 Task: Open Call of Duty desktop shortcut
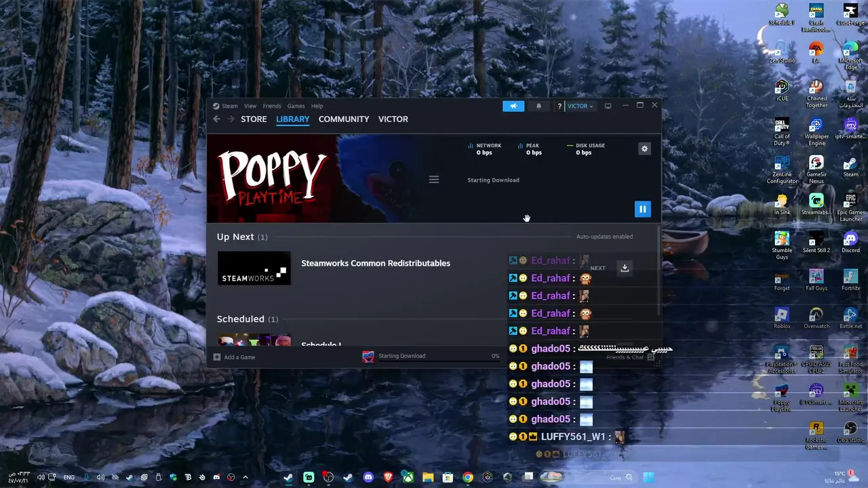[782, 131]
